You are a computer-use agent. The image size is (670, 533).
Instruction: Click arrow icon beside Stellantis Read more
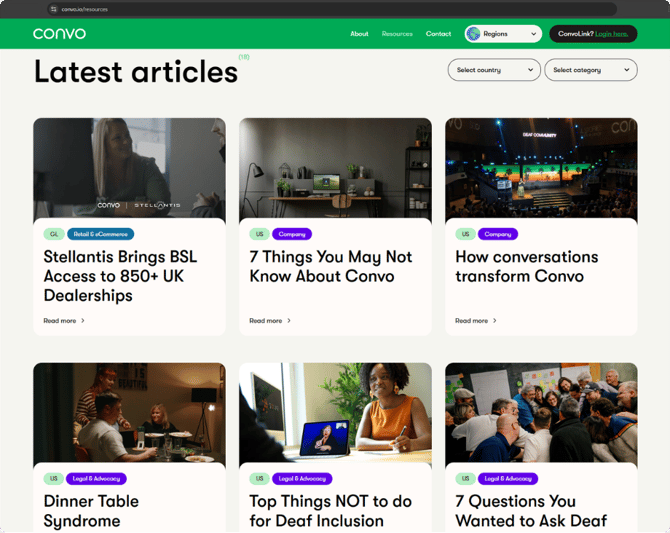pyautogui.click(x=83, y=321)
